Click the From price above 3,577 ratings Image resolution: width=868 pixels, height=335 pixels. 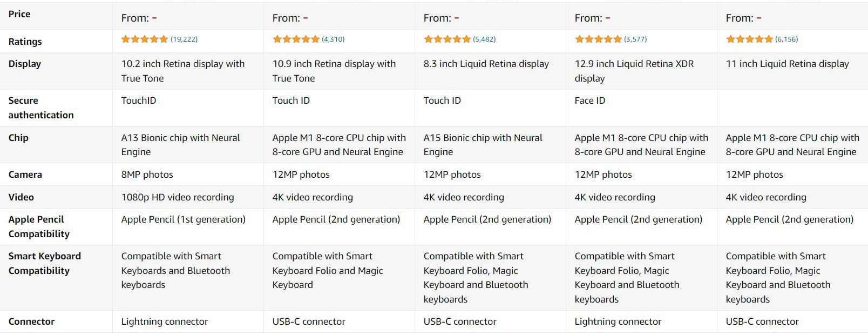point(592,18)
